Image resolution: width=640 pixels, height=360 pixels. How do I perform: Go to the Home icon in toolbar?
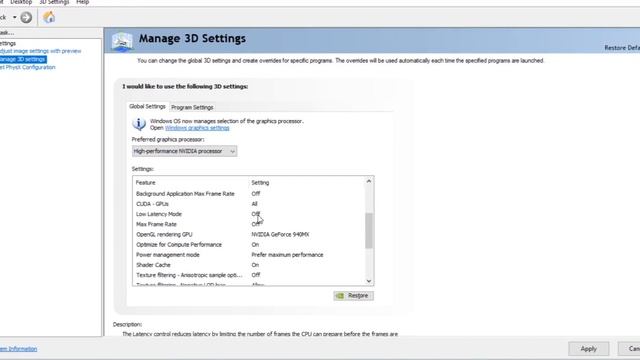point(49,17)
